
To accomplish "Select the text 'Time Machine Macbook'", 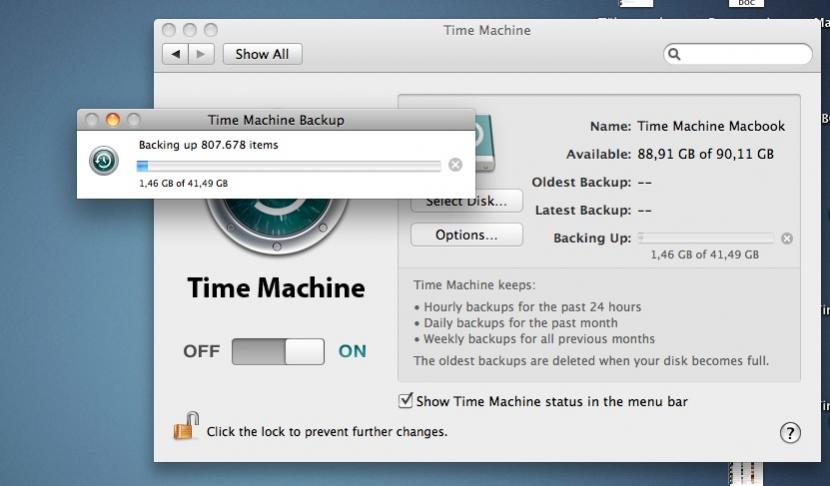I will tap(711, 126).
